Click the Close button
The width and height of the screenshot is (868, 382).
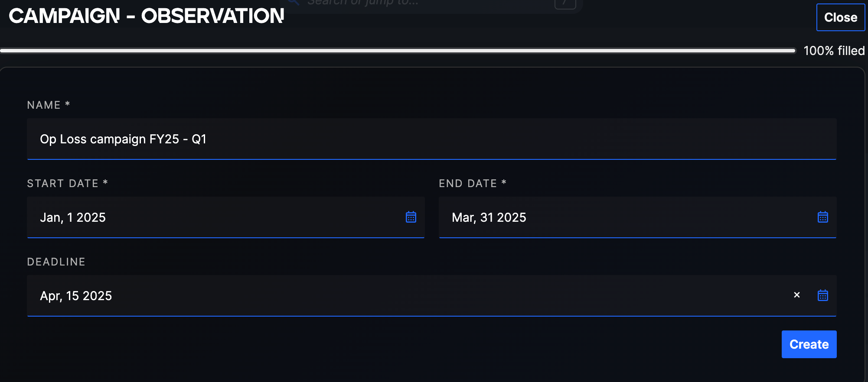840,17
